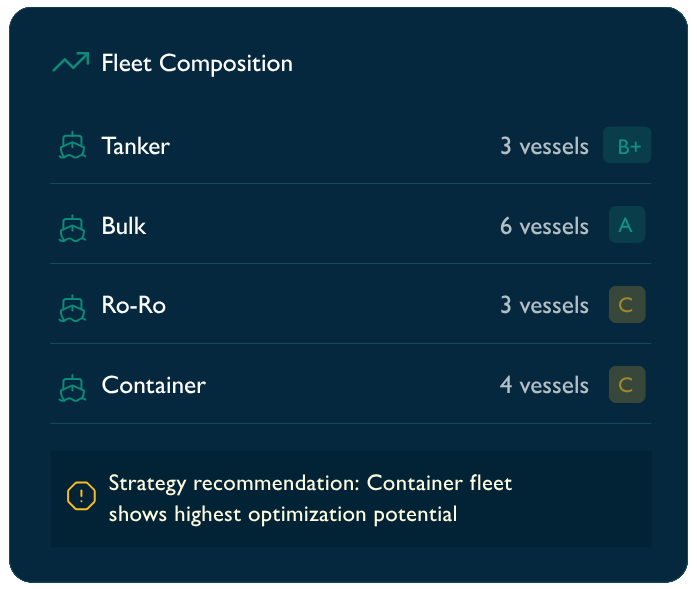Viewport: 697px width, 589px height.
Task: Click the Ro-Ro 3 vessels count
Action: pos(544,305)
